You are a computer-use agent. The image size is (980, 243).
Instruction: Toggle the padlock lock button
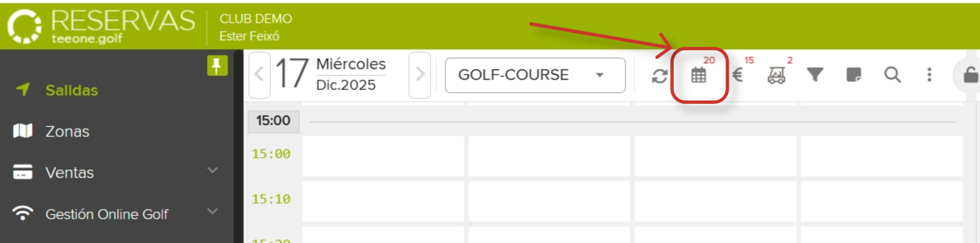[x=970, y=75]
